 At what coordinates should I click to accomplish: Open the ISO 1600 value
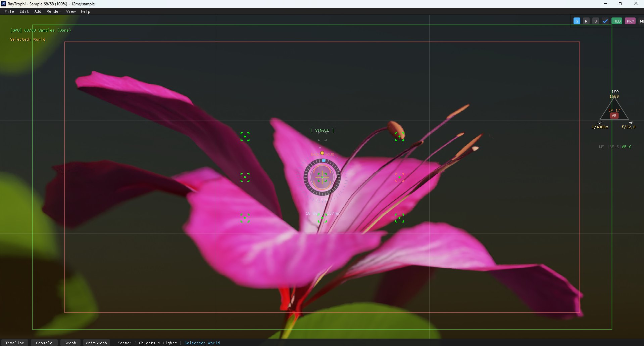click(614, 96)
